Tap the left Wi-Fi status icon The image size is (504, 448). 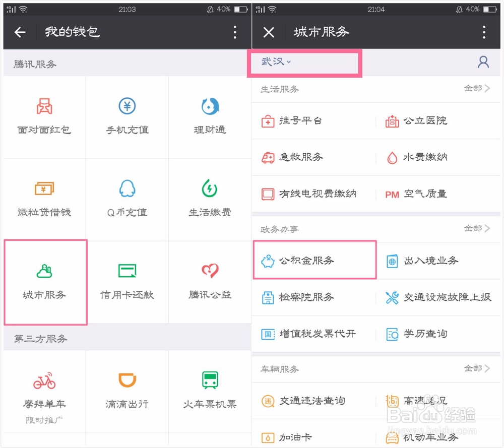(23, 9)
